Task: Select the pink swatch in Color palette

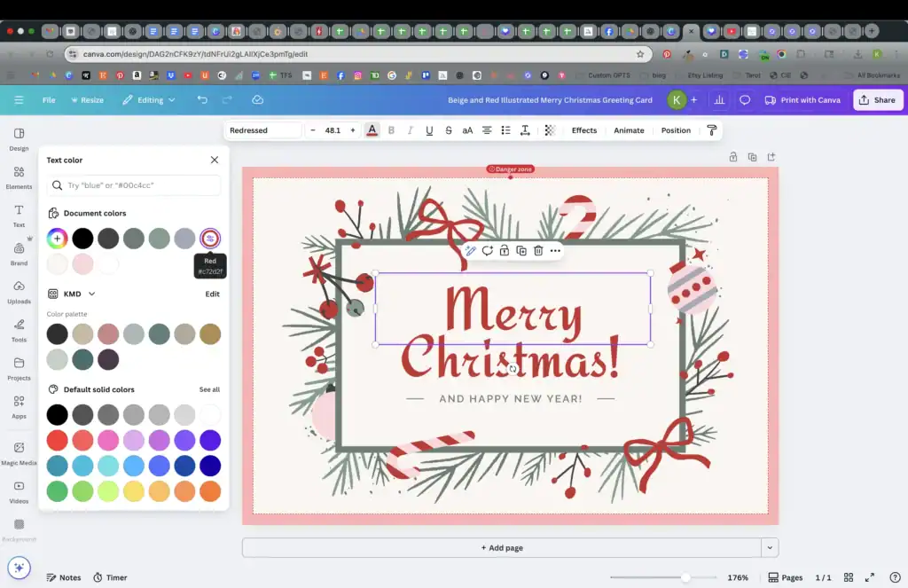Action: (108, 333)
